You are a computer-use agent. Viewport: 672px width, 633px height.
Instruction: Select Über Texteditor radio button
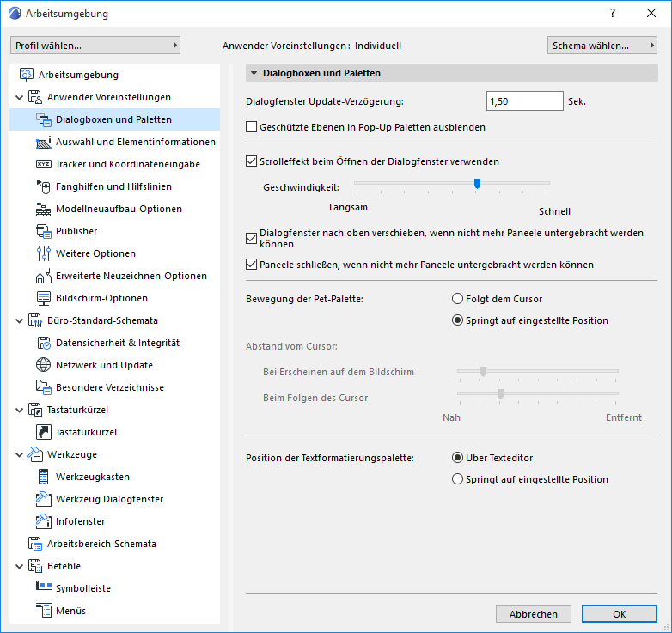tap(458, 458)
